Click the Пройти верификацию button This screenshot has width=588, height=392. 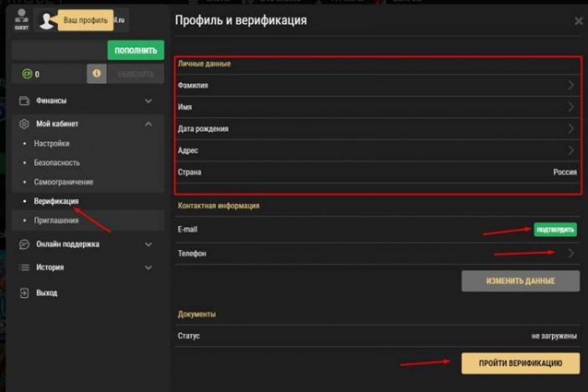[521, 363]
